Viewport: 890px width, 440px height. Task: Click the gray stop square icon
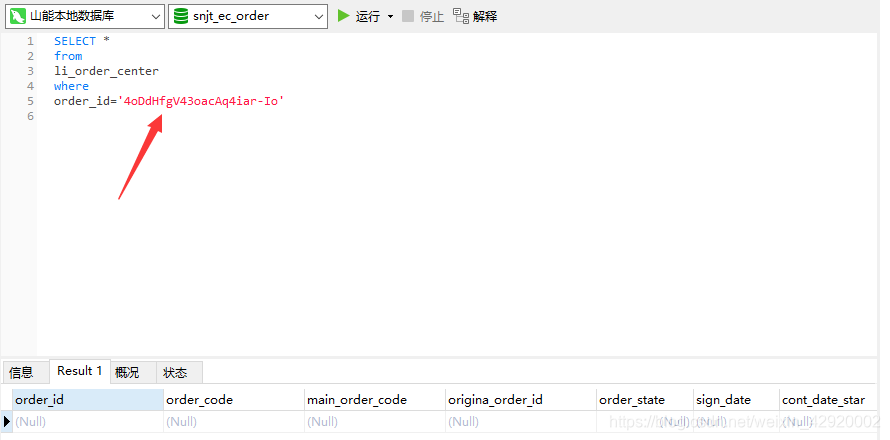tap(408, 16)
